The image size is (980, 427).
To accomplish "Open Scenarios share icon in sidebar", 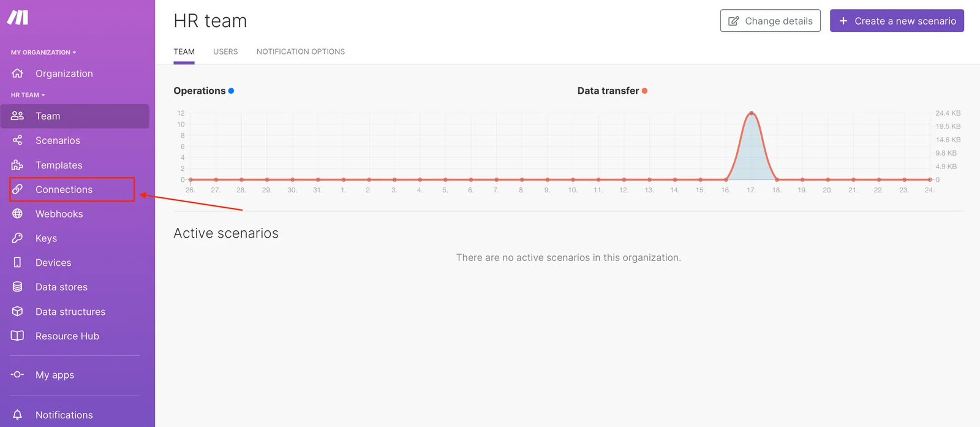I will pos(17,140).
